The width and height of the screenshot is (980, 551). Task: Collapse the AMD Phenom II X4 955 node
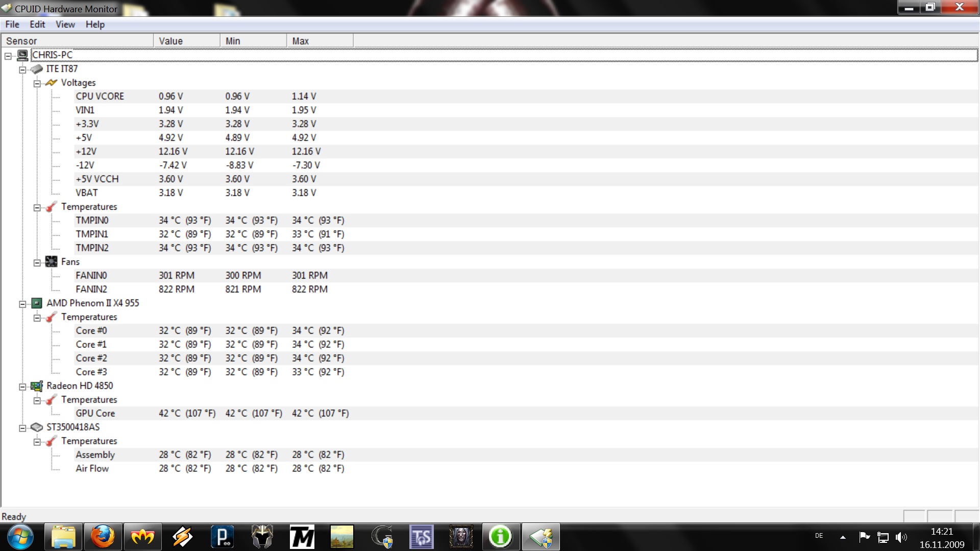(x=22, y=304)
